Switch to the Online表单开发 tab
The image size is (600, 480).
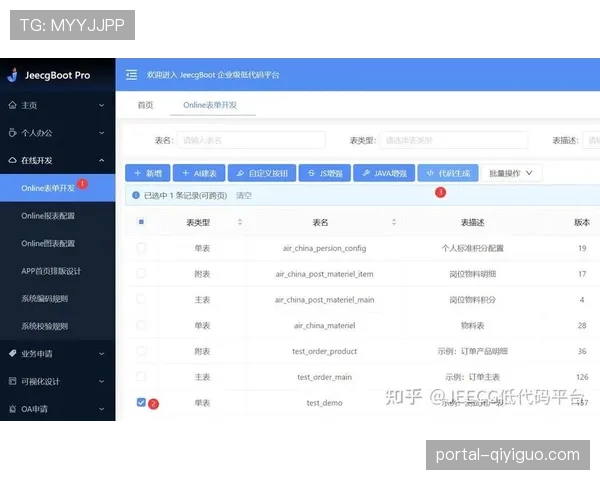click(210, 105)
